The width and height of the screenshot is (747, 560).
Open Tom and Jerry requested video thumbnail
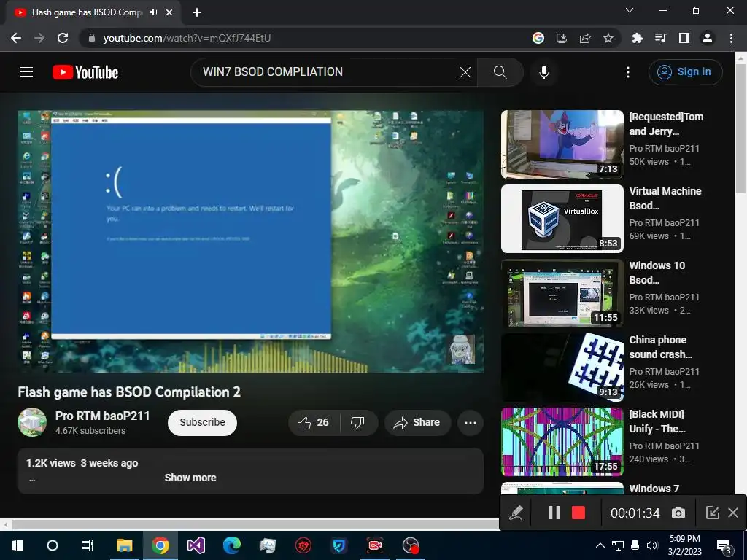562,144
